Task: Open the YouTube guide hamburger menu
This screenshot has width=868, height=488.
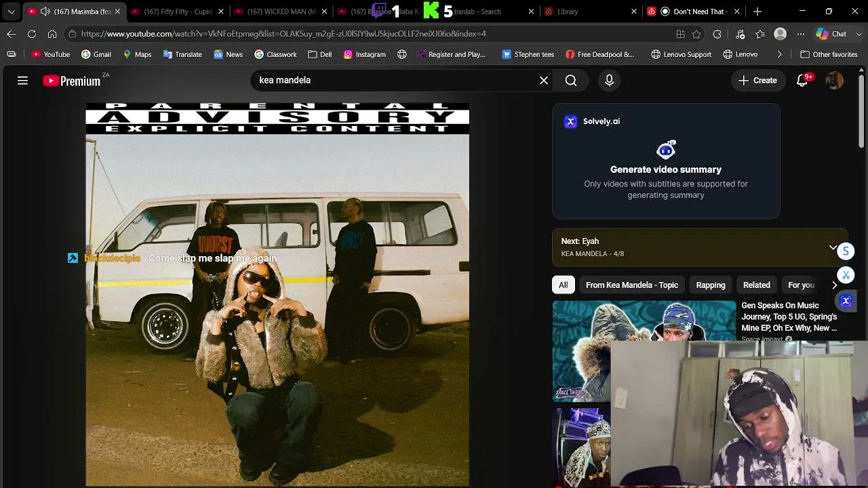Action: 22,81
